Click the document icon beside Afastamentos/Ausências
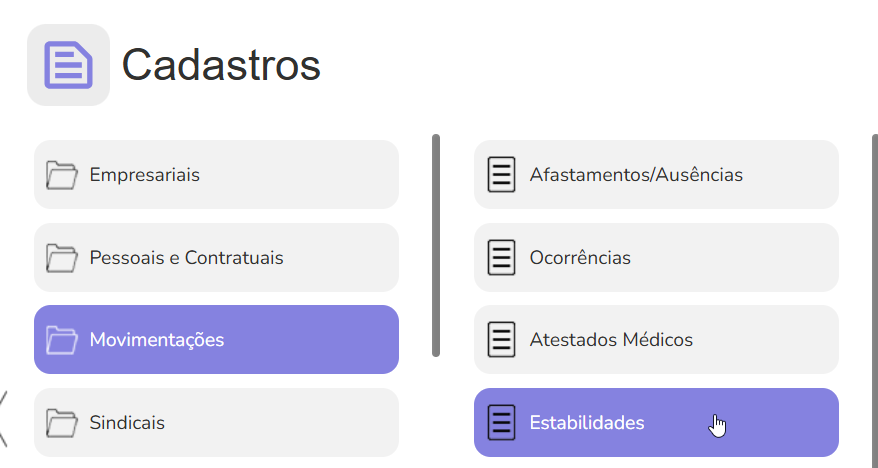Viewport: 878px width, 468px height. 501,175
